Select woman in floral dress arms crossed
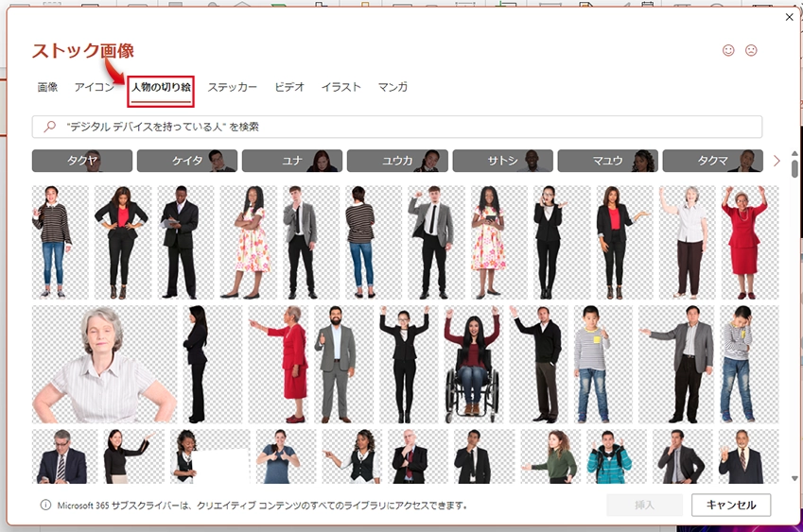Screen dimensions: 803x532 (x=249, y=242)
